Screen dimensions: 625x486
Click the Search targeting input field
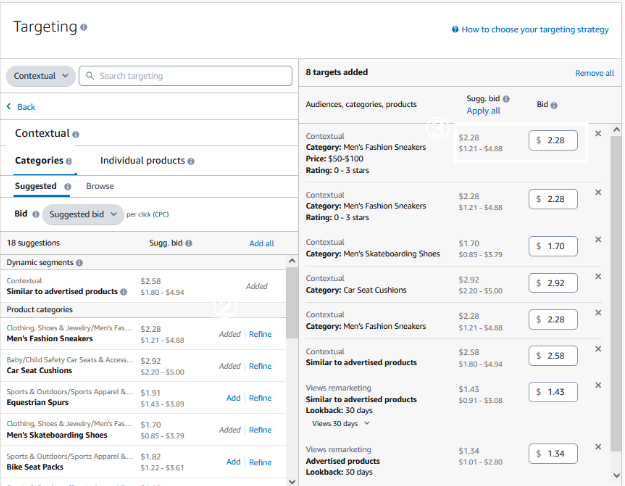pyautogui.click(x=190, y=75)
